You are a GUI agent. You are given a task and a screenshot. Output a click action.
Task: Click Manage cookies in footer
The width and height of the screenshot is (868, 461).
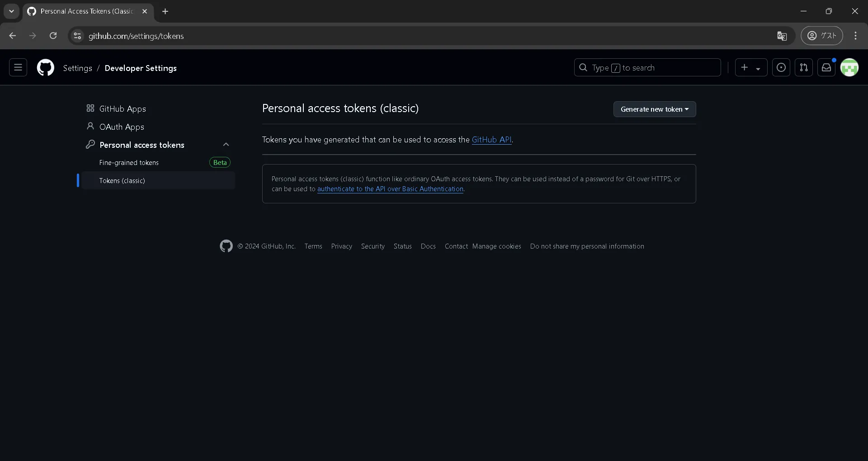[x=496, y=246]
